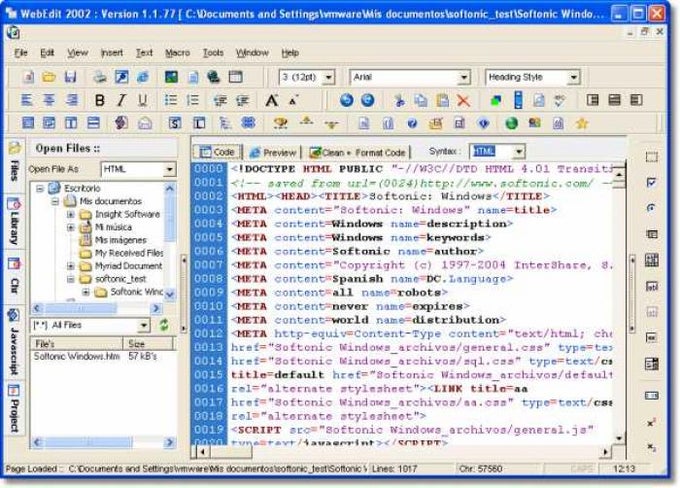Expand the Myriad Document folder
680x488 pixels.
pos(71,266)
